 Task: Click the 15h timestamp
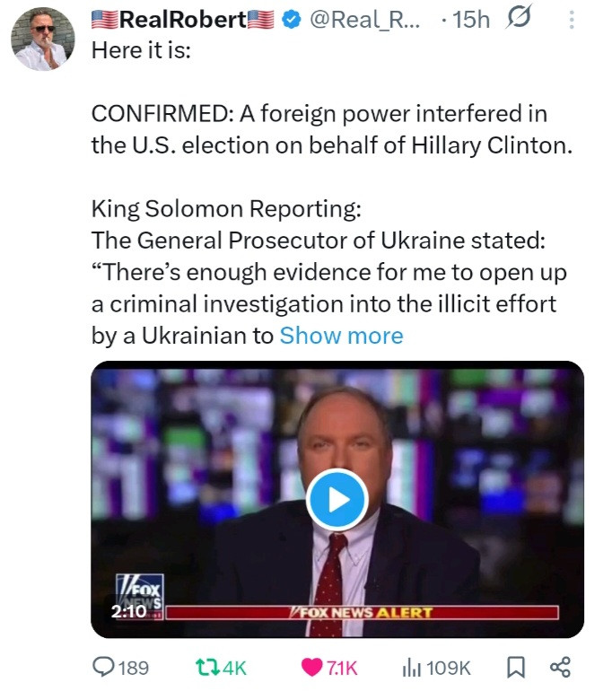tap(471, 19)
